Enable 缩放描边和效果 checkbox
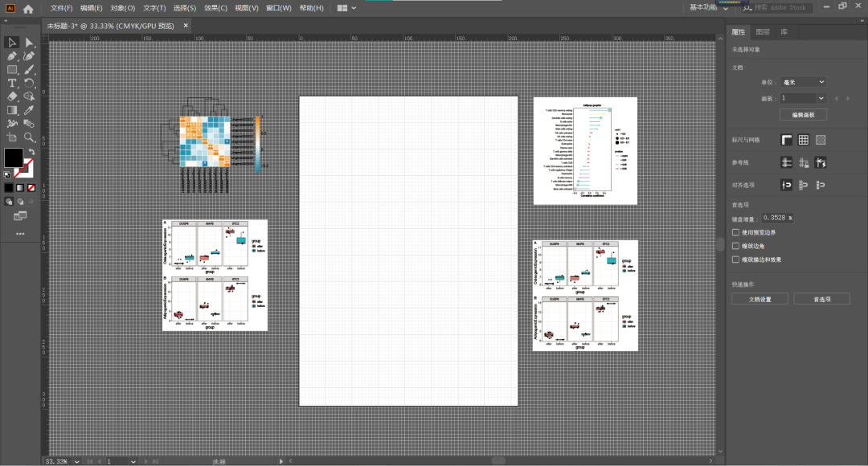 (735, 259)
